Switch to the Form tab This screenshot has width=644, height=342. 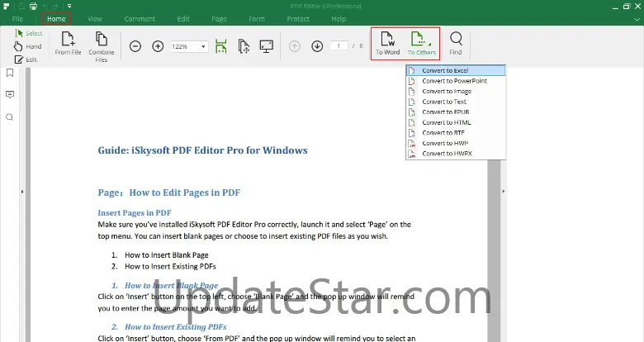pyautogui.click(x=257, y=19)
